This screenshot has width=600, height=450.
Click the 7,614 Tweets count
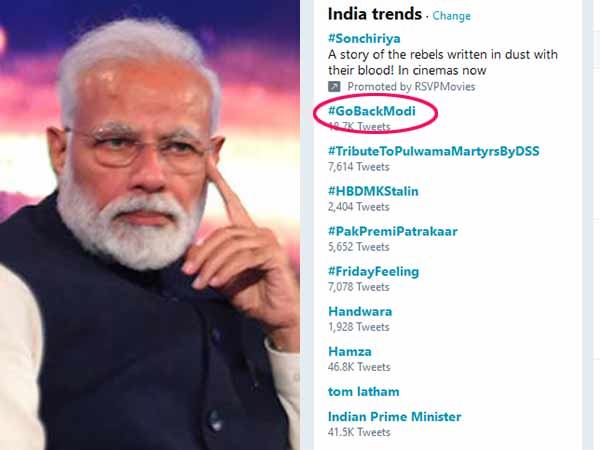[x=358, y=167]
